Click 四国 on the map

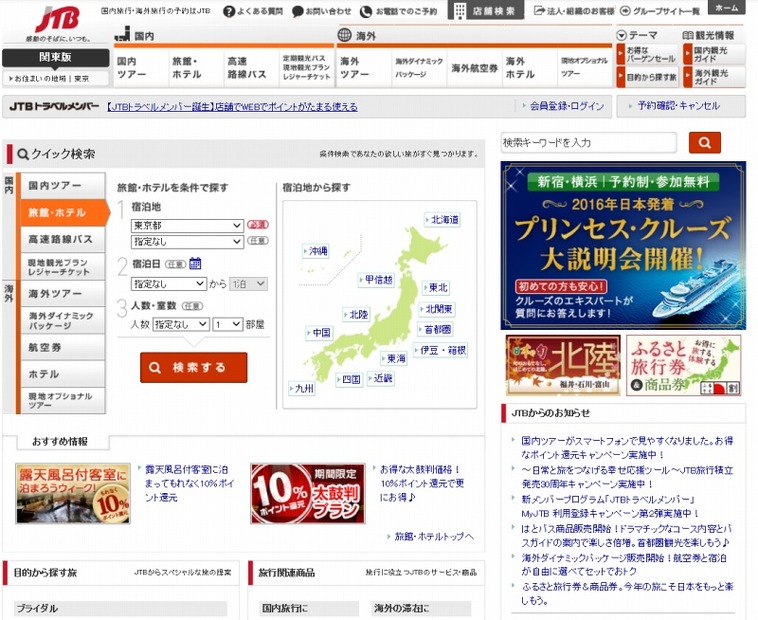tap(349, 380)
